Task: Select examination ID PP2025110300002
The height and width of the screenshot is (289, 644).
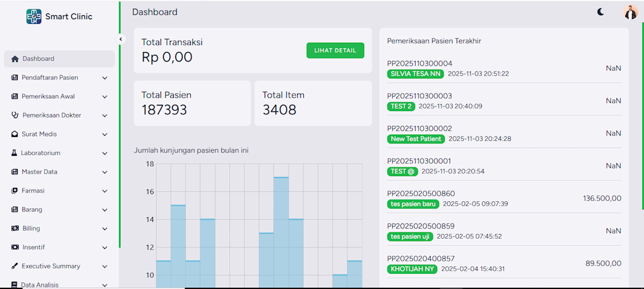Action: pyautogui.click(x=419, y=129)
